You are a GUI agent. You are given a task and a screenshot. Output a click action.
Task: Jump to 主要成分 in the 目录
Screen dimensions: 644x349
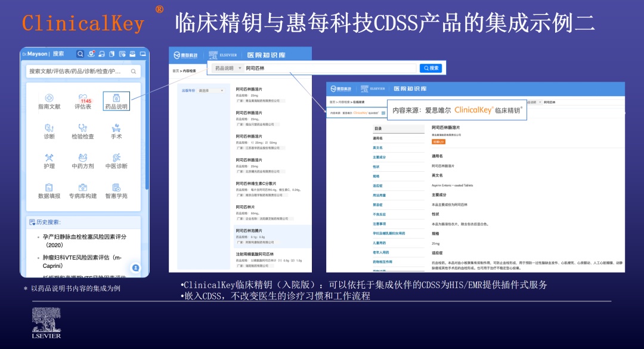click(379, 157)
